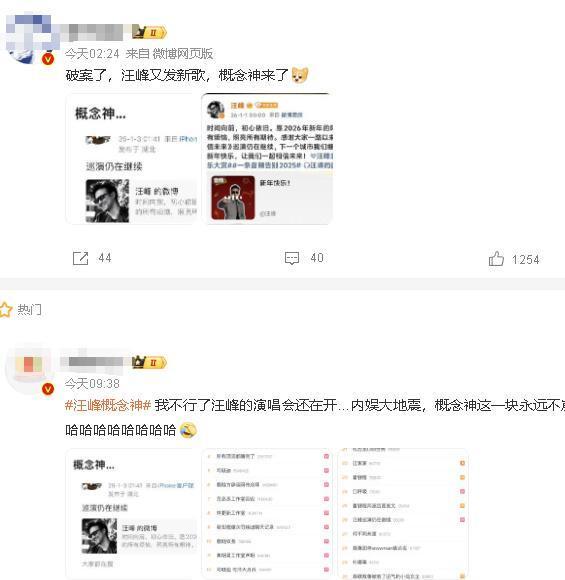Open the #汪峰概念神# hashtag link
The width and height of the screenshot is (565, 580).
pos(108,405)
